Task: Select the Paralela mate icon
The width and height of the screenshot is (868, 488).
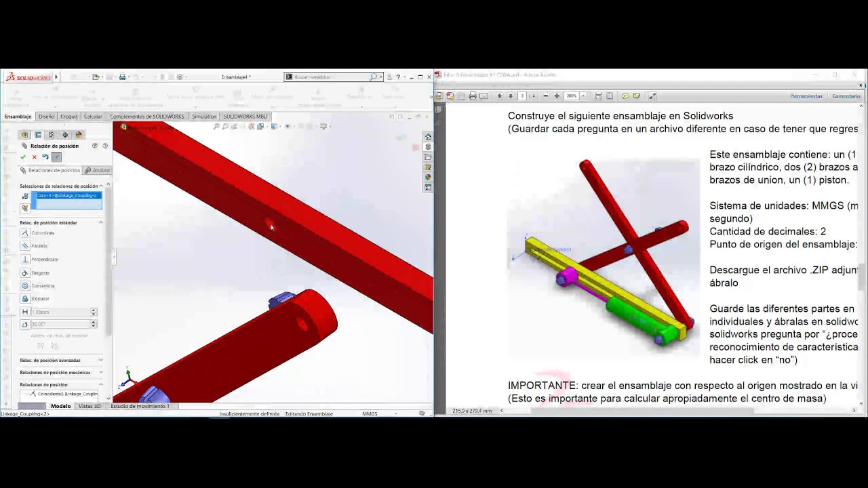Action: click(25, 245)
